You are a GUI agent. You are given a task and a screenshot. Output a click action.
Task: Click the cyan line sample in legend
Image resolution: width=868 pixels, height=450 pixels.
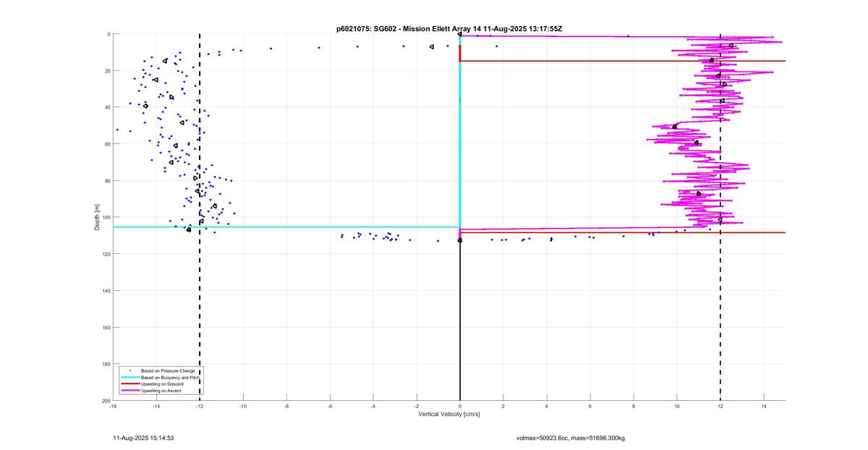point(129,378)
